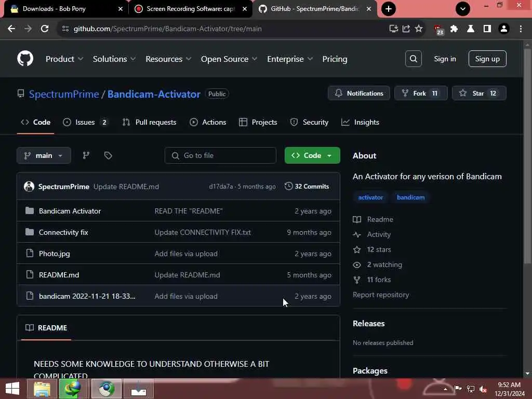Switch to the Actions tab
Viewport: 532px width, 399px height.
click(x=208, y=122)
